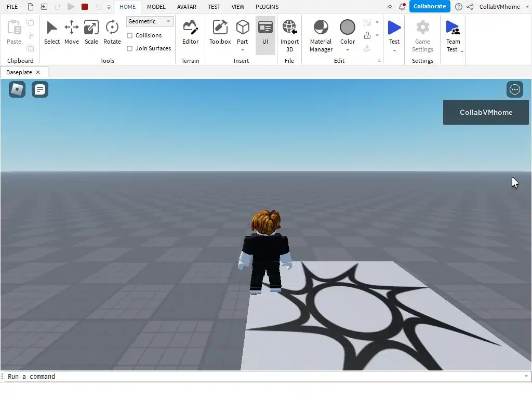532x399 pixels.
Task: Expand the Part type dropdown arrow
Action: (243, 50)
